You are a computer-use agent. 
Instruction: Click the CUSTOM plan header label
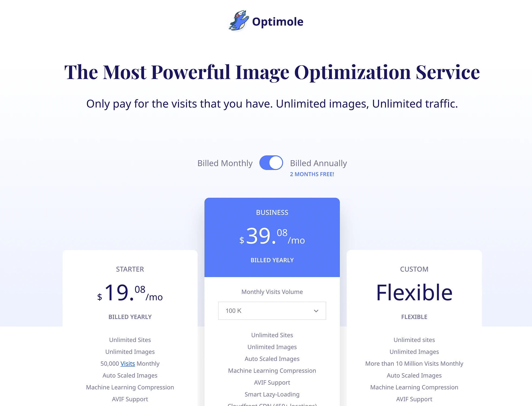pyautogui.click(x=414, y=269)
